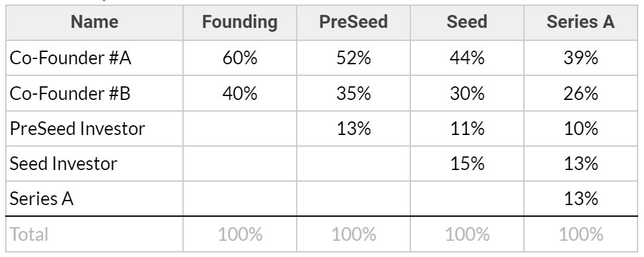Select the Series A row label
Screen dimensions: 644x257
click(41, 199)
